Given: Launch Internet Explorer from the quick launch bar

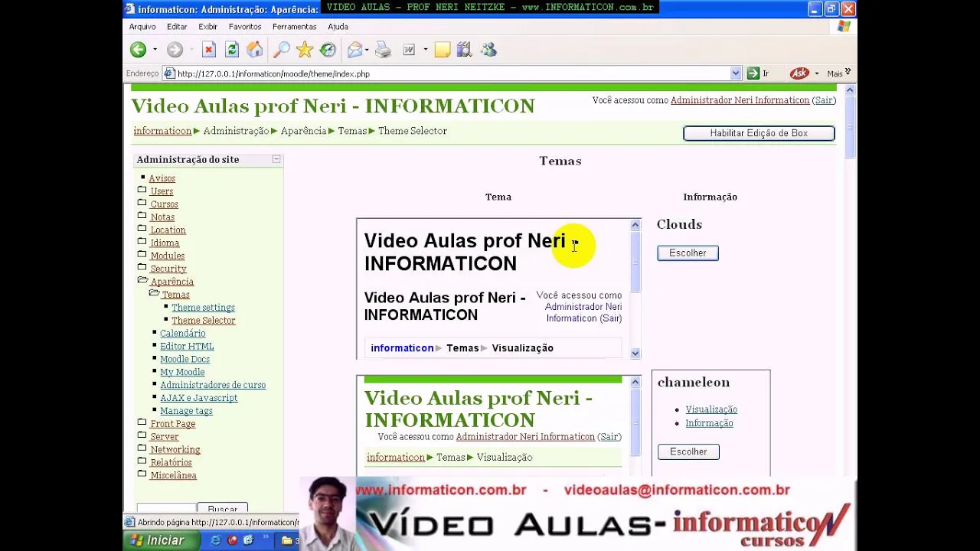Looking at the screenshot, I should click(215, 540).
